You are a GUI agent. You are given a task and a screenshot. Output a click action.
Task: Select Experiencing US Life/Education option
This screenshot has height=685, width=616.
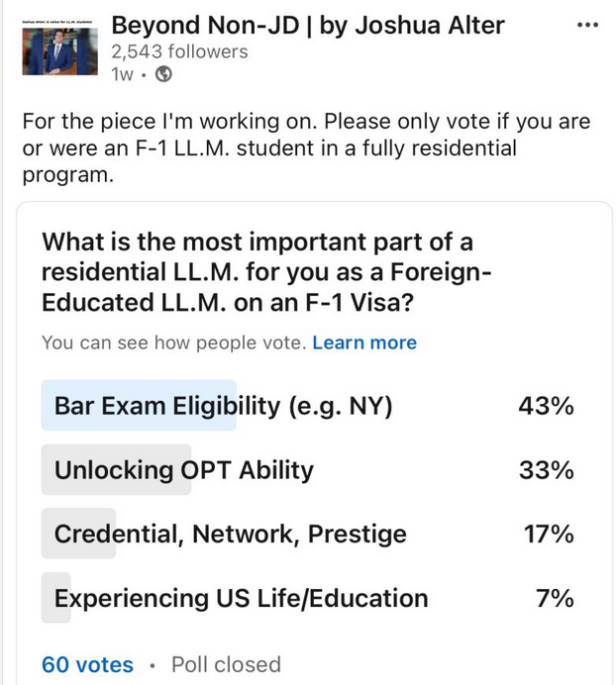click(308, 598)
